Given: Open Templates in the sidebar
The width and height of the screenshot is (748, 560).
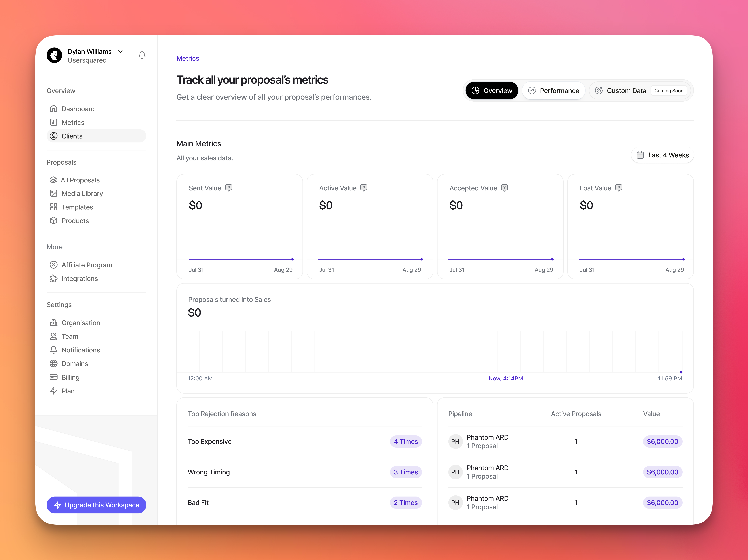Looking at the screenshot, I should [x=77, y=207].
